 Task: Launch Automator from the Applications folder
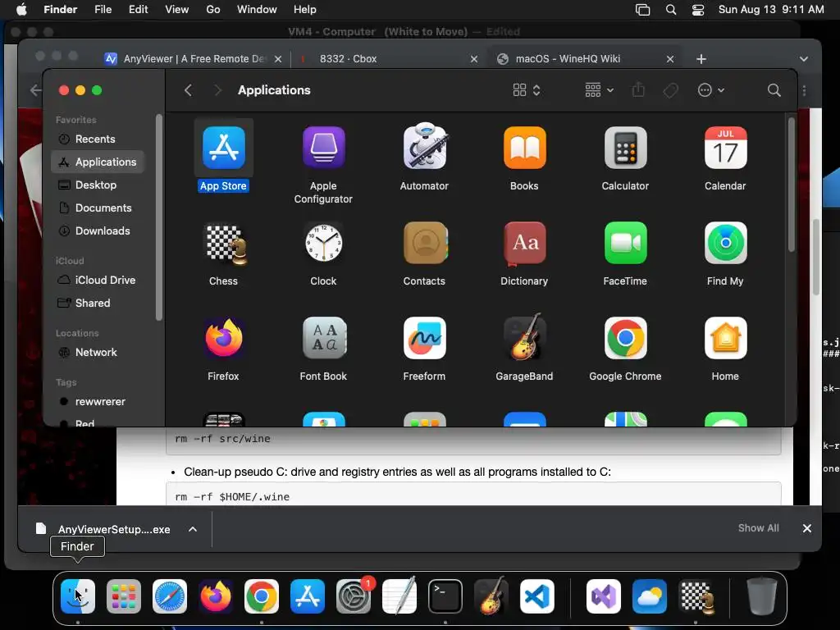pos(424,147)
